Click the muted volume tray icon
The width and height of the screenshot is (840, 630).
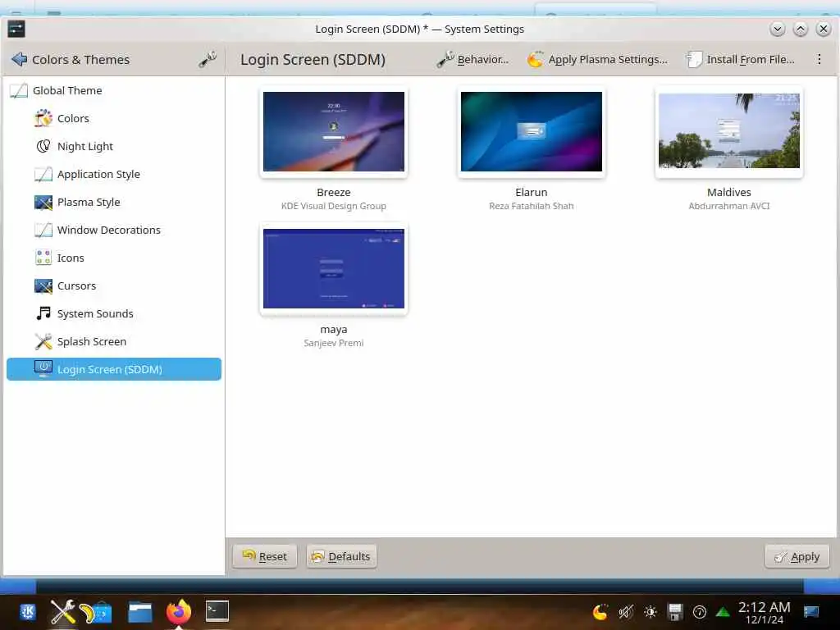pyautogui.click(x=625, y=612)
